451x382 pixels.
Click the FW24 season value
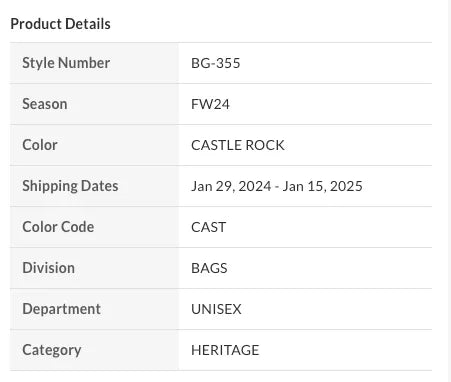(210, 104)
